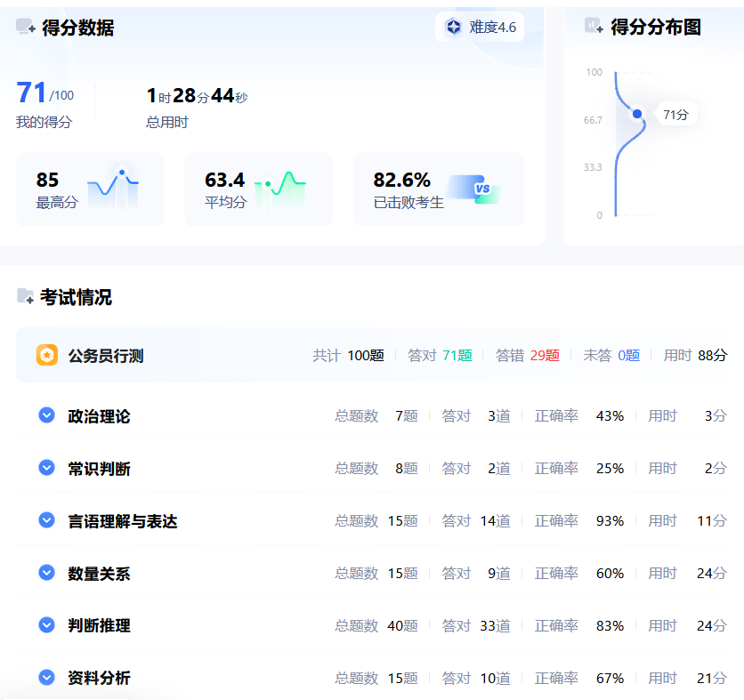Click the orange 公务员行测 badge icon
Viewport: 744px width, 700px height.
(47, 355)
